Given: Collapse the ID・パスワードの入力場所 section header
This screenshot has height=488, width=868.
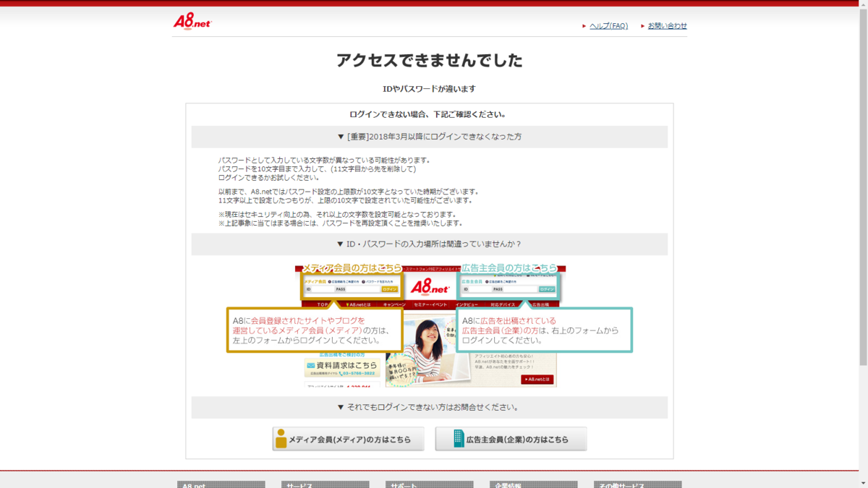Looking at the screenshot, I should pyautogui.click(x=430, y=244).
